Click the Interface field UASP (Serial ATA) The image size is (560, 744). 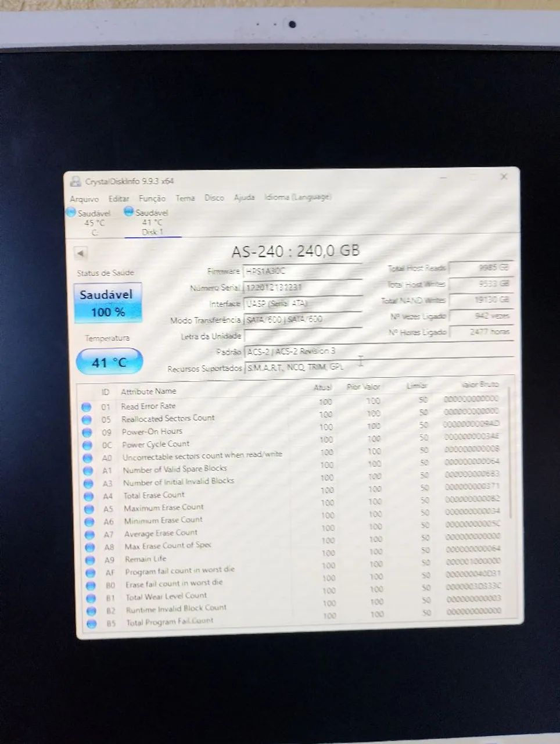point(302,303)
